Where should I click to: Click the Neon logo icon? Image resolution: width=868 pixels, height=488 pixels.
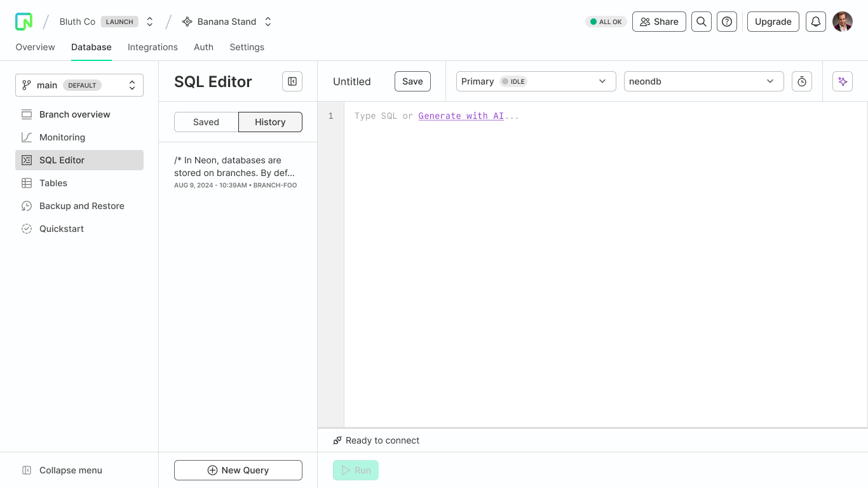(24, 22)
